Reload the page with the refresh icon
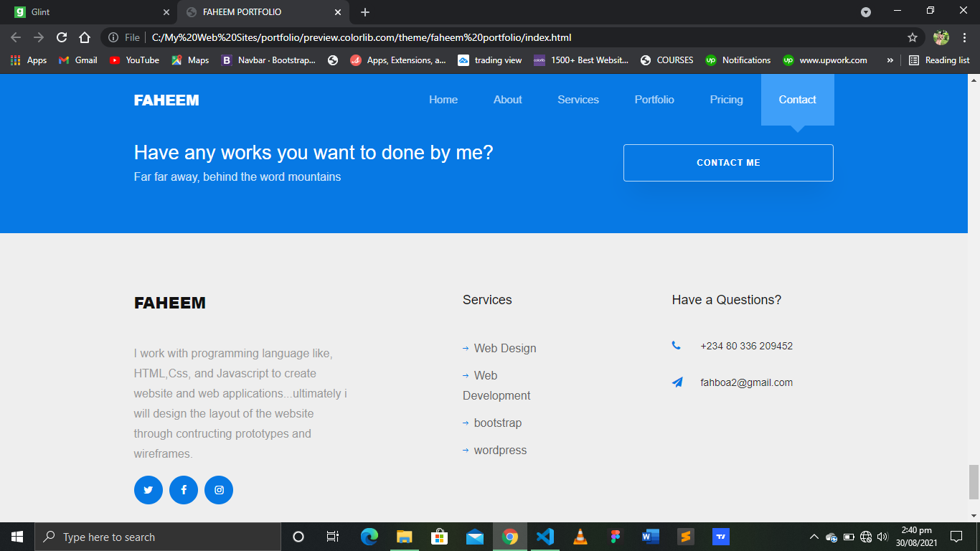 (62, 37)
